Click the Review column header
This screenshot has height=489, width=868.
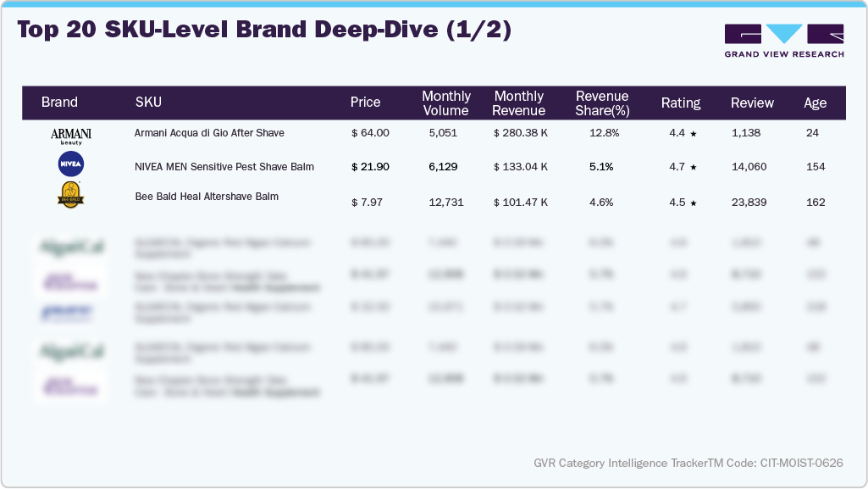752,103
